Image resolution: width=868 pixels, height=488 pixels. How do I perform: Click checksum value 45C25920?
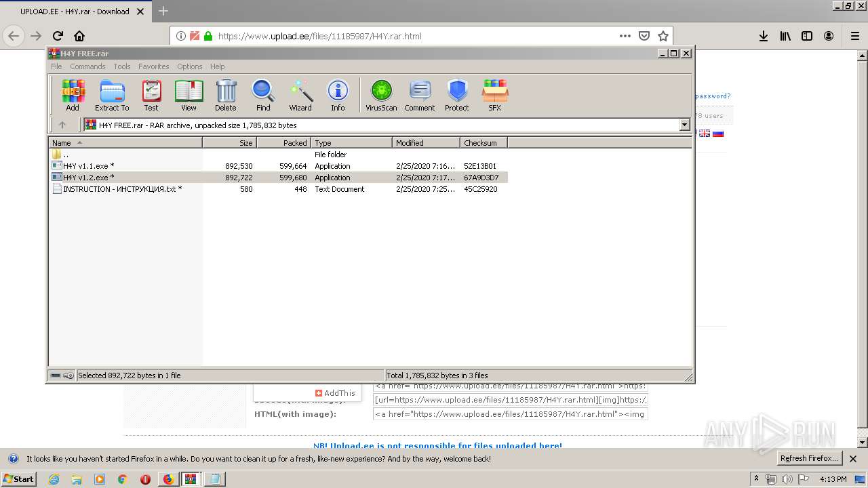pos(480,189)
